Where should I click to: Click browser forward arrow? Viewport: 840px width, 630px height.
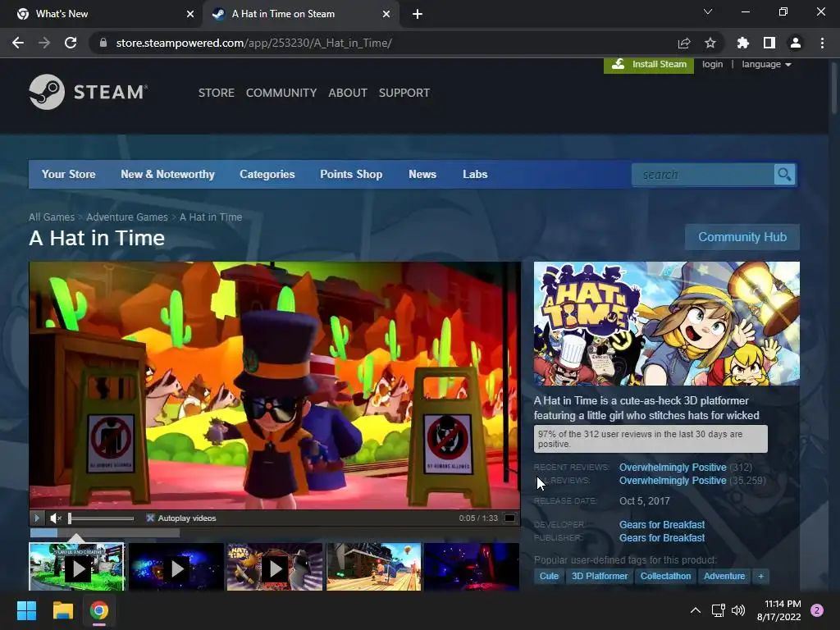click(x=44, y=43)
